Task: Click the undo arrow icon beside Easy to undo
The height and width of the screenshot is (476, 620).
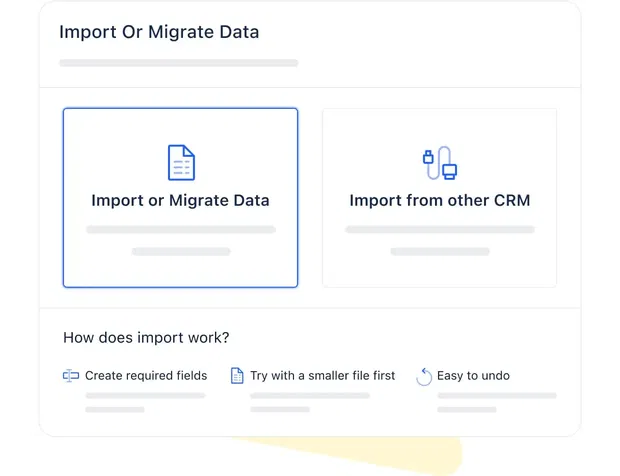Action: tap(424, 376)
